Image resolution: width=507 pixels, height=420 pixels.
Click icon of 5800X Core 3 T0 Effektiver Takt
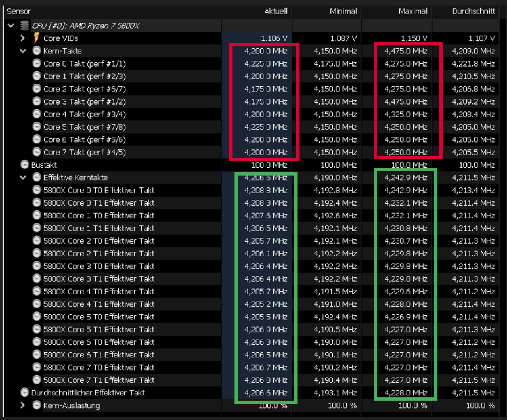tap(37, 266)
